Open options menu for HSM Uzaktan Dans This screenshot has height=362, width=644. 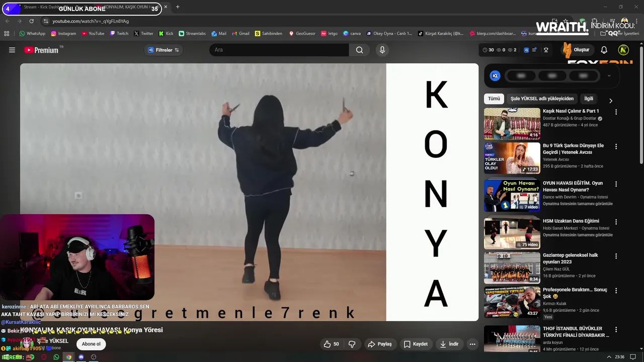pos(616,222)
